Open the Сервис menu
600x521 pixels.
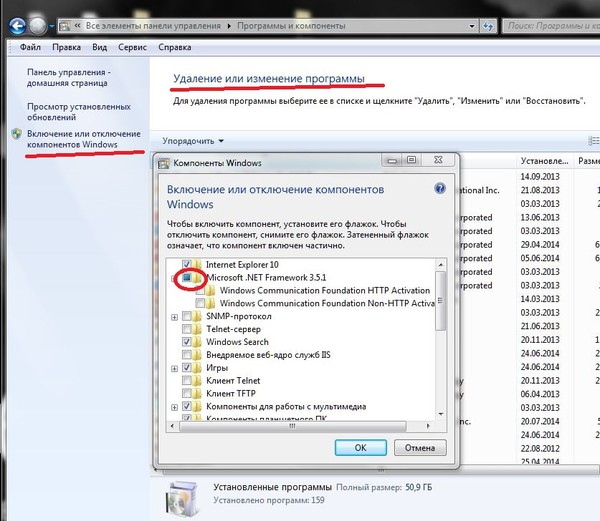pyautogui.click(x=132, y=47)
